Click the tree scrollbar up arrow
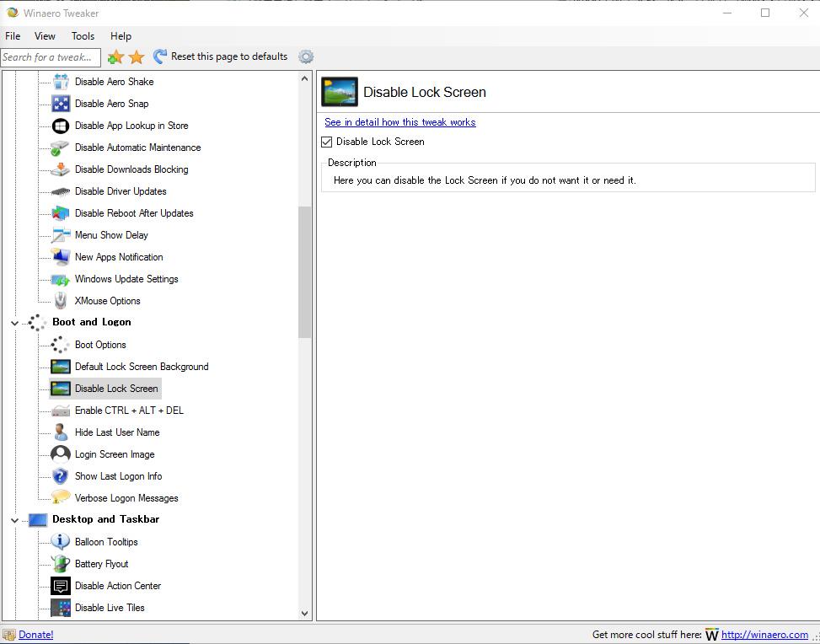The height and width of the screenshot is (644, 820). coord(304,78)
